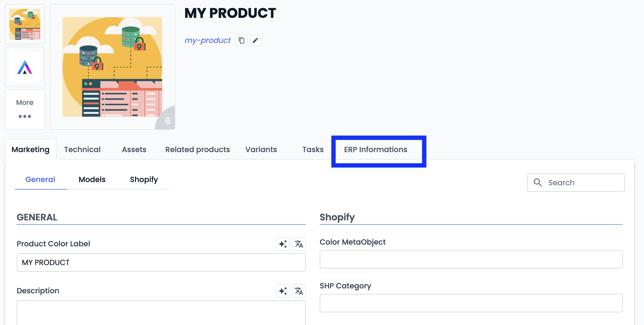This screenshot has height=325, width=644.
Task: Open the Assets tab
Action: tap(134, 150)
